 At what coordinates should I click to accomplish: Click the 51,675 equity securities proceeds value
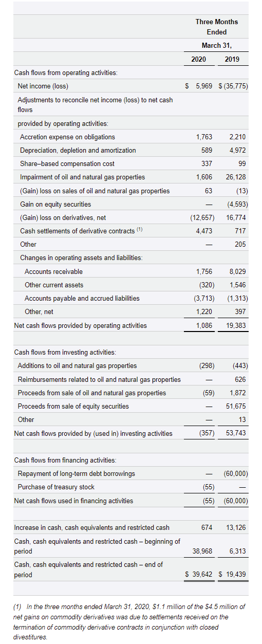(236, 406)
